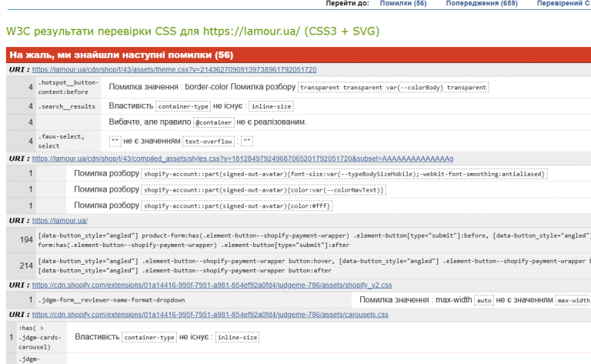Click parse error with --colorNavText code
The image size is (591, 364).
263,190
